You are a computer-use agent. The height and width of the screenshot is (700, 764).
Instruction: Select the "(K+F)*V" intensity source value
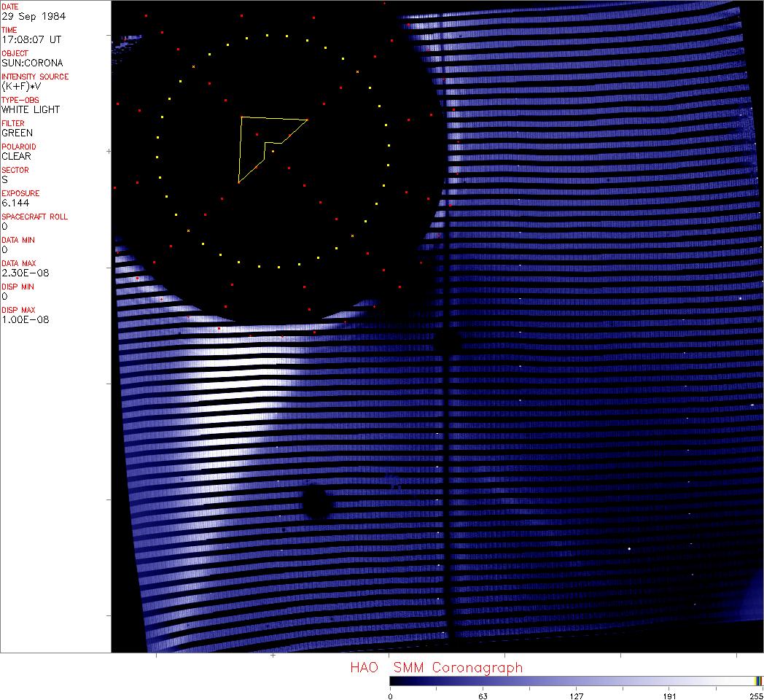click(x=22, y=86)
